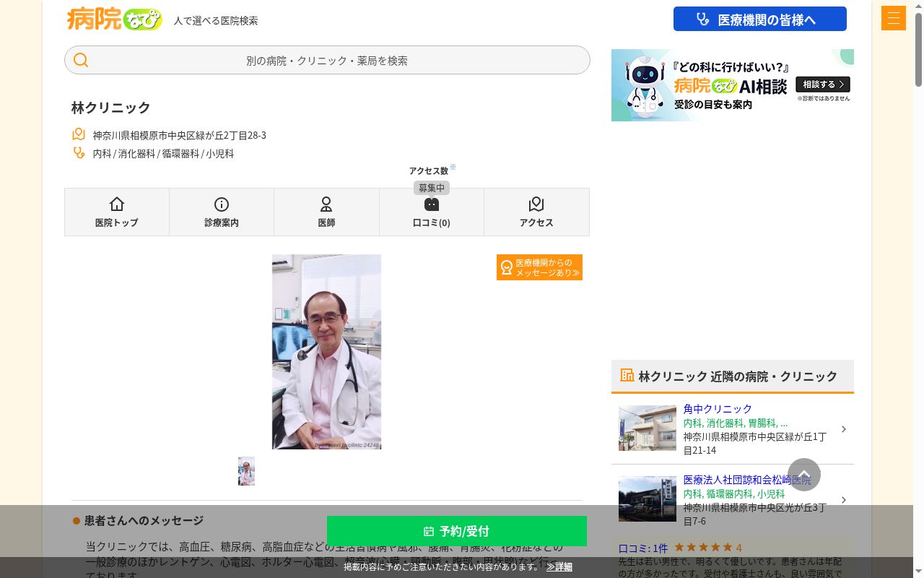924x578 pixels.
Task: Open the 口コミ: 1件 review link
Action: (643, 548)
